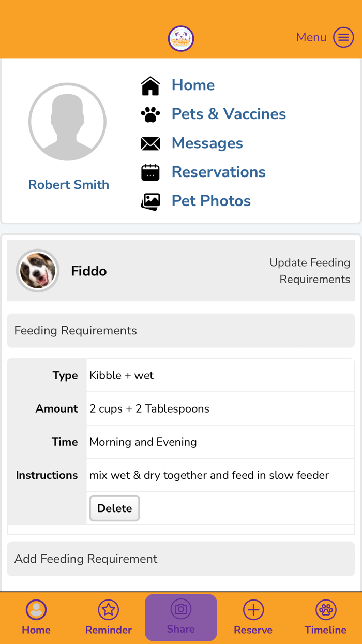This screenshot has height=644, width=362.
Task: Click the Robert Smith profile avatar
Action: 68,122
